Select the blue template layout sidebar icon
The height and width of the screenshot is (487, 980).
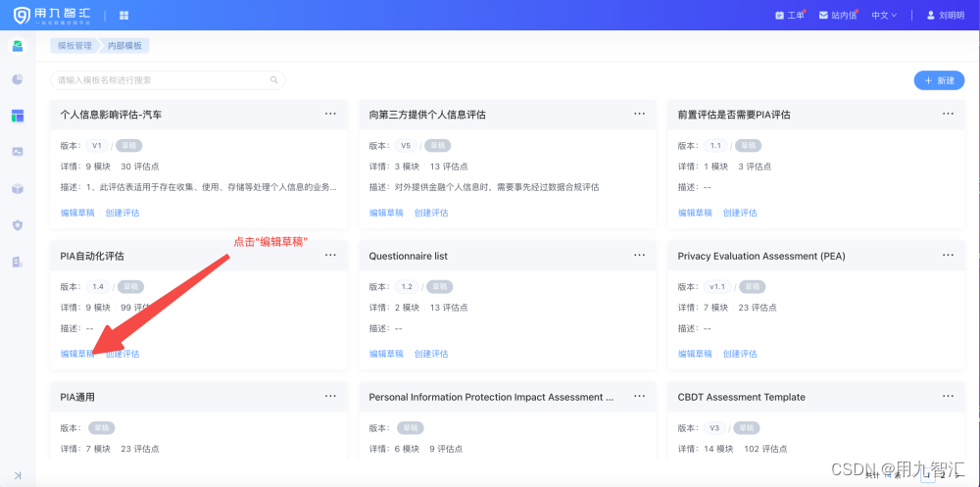pos(18,116)
